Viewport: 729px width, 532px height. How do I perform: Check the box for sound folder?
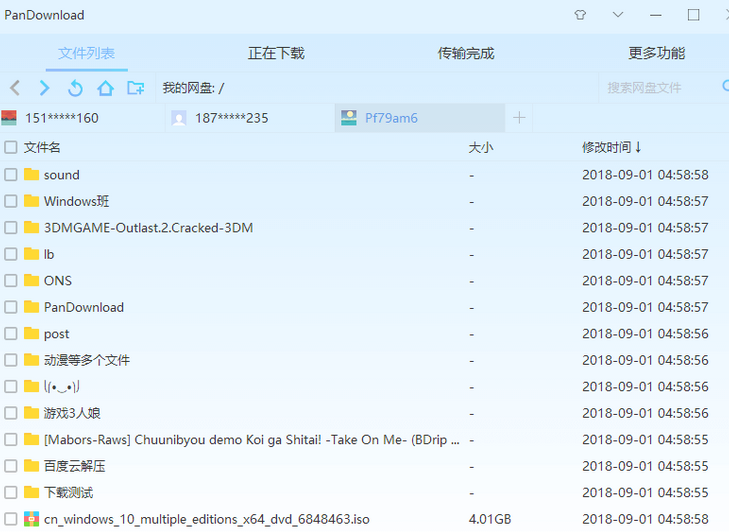(11, 174)
